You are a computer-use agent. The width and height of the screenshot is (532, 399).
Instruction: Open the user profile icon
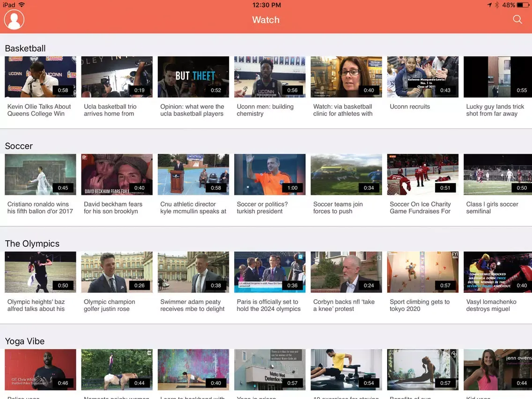(14, 20)
